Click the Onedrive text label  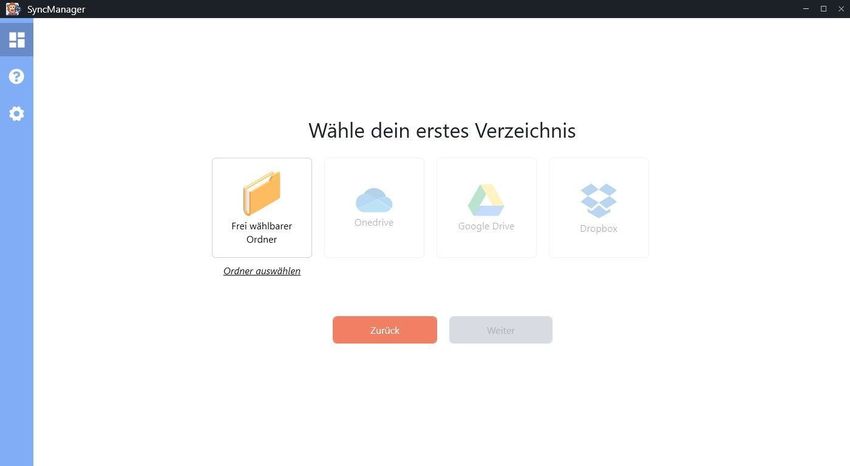click(x=374, y=222)
